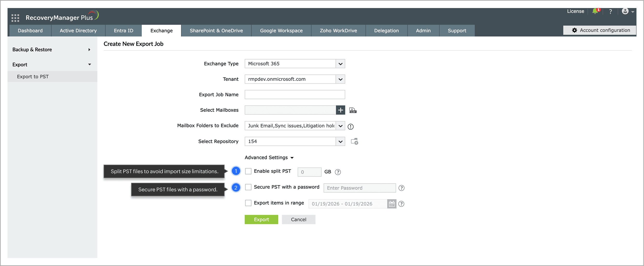Open the Support tab
Viewport: 644px width, 266px height.
click(x=457, y=31)
